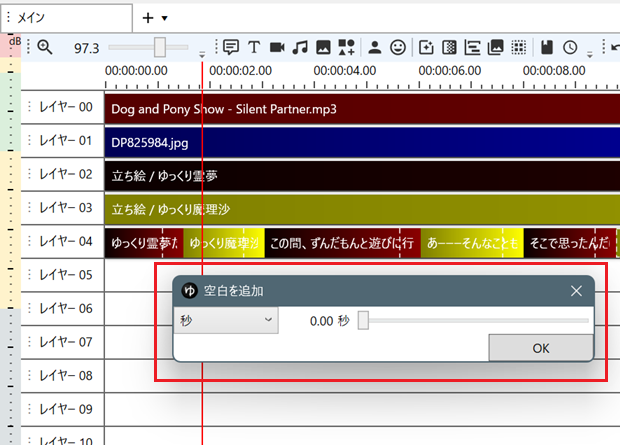Add a voice/speech bubble item
Image resolution: width=620 pixels, height=445 pixels.
coord(231,47)
